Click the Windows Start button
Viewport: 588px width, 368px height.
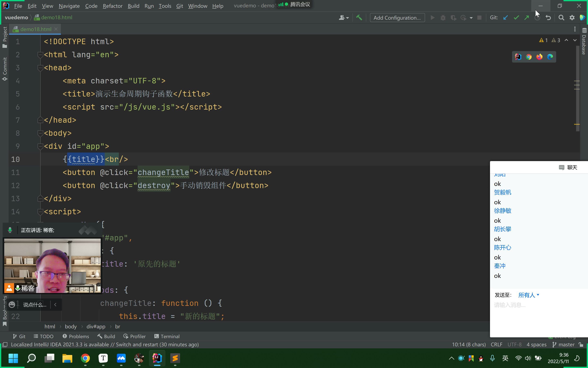(13, 358)
